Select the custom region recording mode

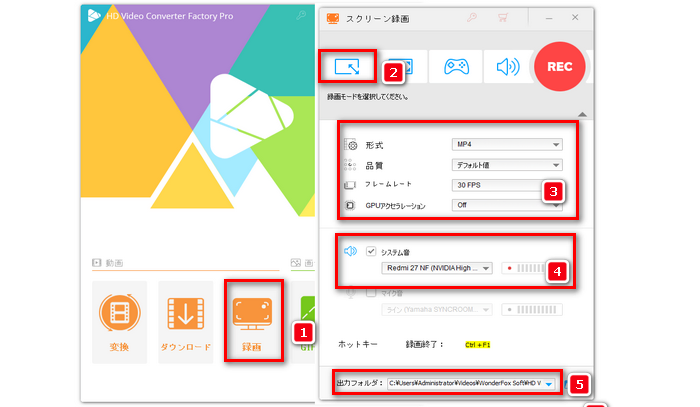click(348, 66)
